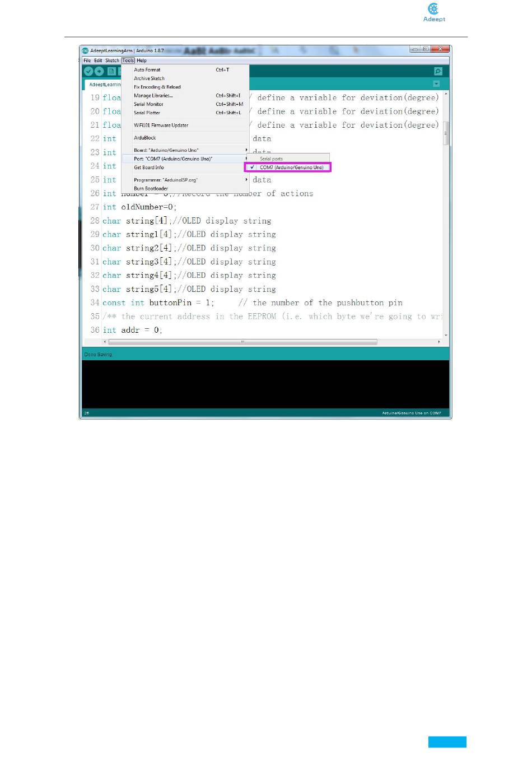
Task: Launch ArduBlock from Tools menu
Action: click(x=185, y=138)
